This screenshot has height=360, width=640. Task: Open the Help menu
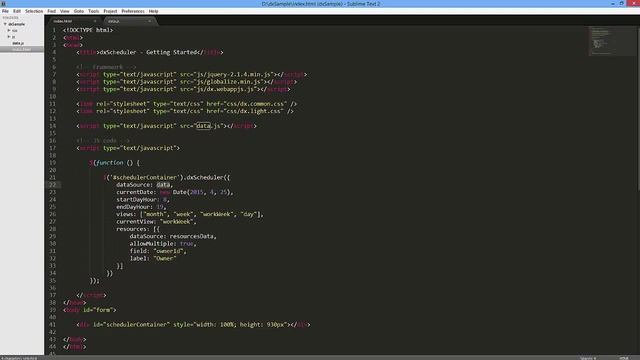153,11
